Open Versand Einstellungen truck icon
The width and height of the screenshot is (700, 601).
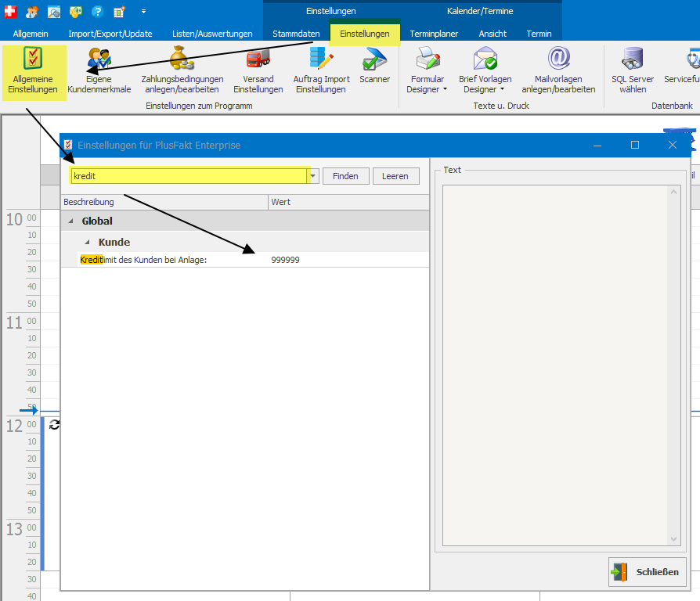[x=258, y=59]
